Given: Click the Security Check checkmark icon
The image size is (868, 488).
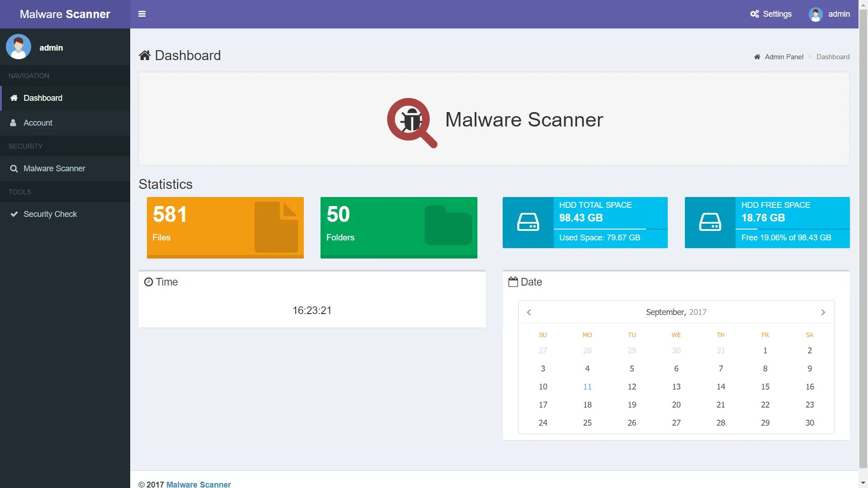Looking at the screenshot, I should click(14, 213).
